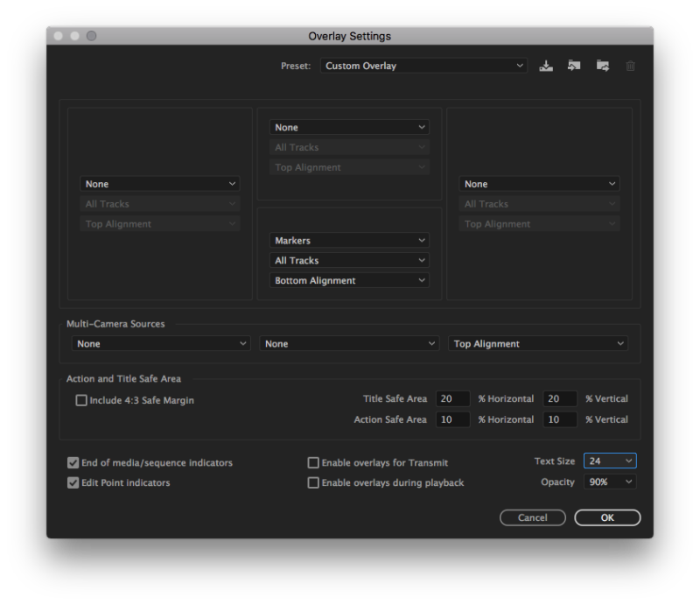Open the Preset dropdown showing Custom Overlay
The image size is (700, 605).
coord(423,65)
